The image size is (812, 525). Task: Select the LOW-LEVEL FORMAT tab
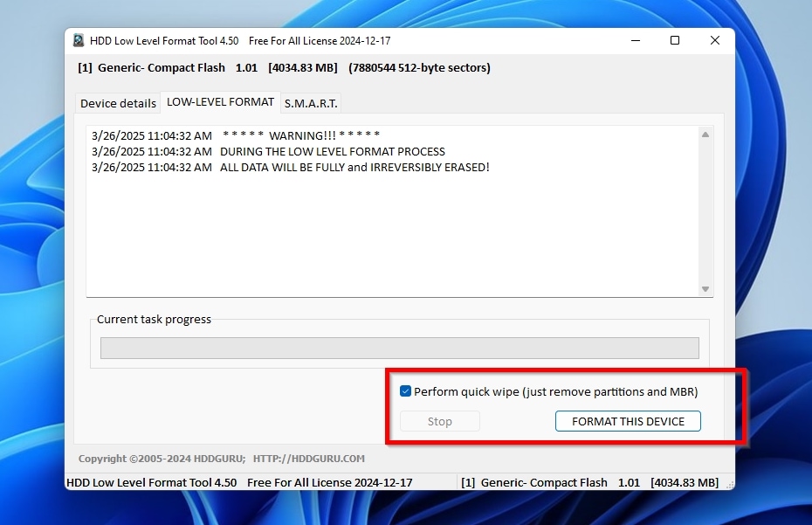coord(220,101)
